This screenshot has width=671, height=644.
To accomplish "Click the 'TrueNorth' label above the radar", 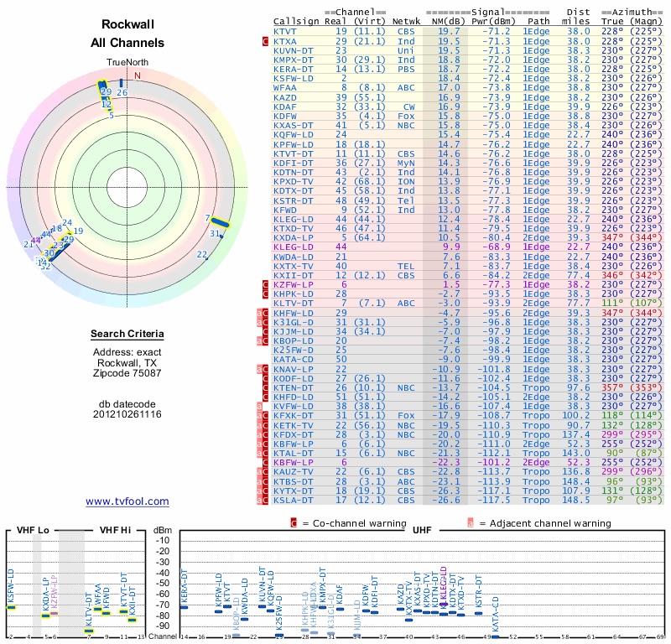I will (x=127, y=62).
